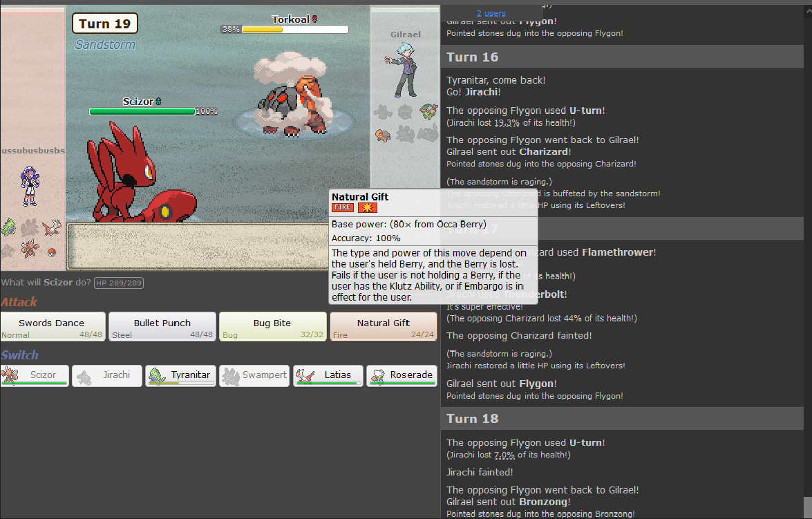Click the underlined 7.0% health value in the log
Screen dimensions: 812x519
(x=504, y=455)
